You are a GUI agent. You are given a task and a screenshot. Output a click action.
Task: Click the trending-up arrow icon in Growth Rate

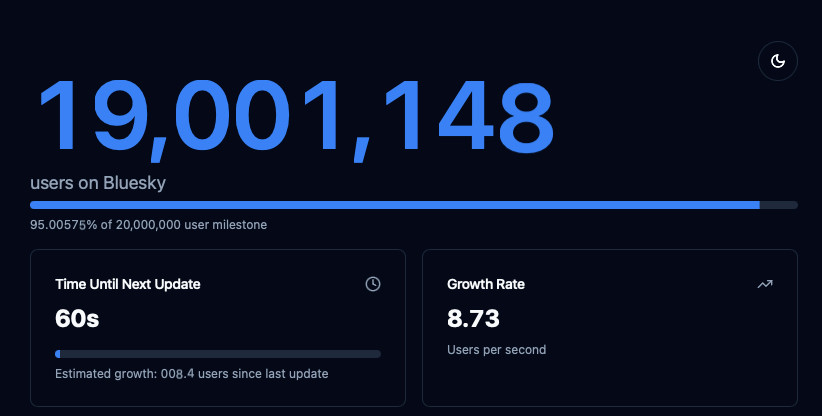tap(765, 284)
